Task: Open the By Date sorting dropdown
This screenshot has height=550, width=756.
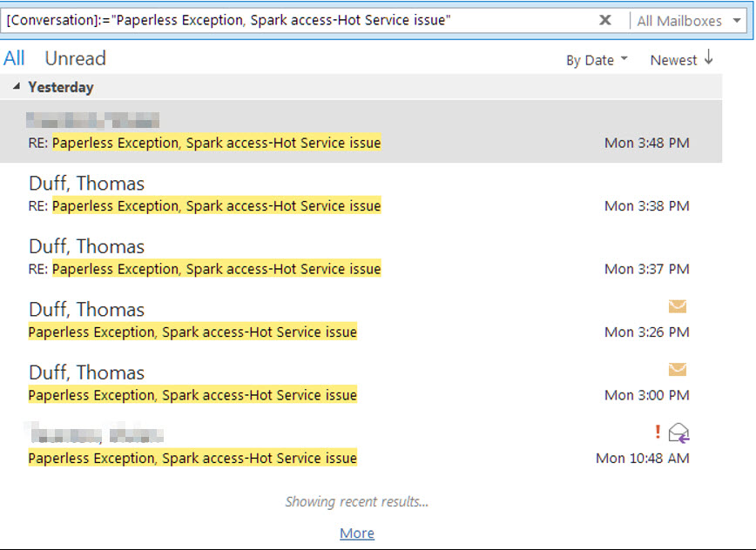Action: pyautogui.click(x=597, y=59)
